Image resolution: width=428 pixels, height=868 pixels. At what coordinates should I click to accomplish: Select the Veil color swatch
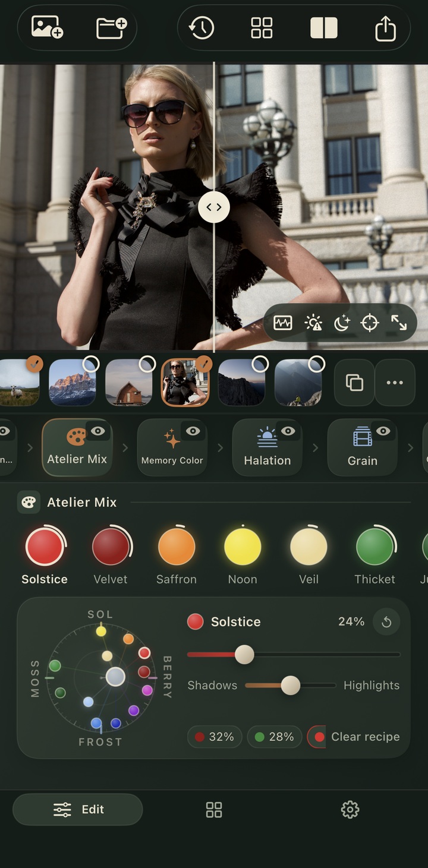coord(309,547)
